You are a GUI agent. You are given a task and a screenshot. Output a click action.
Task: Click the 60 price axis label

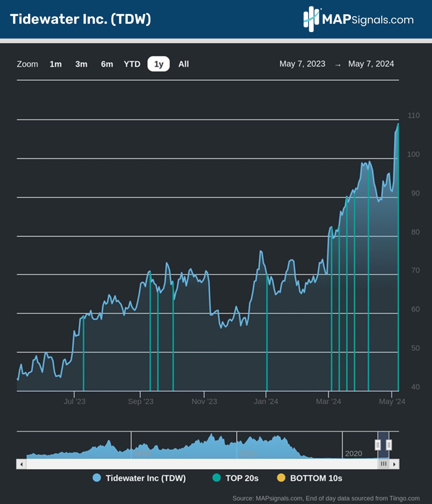click(x=415, y=309)
